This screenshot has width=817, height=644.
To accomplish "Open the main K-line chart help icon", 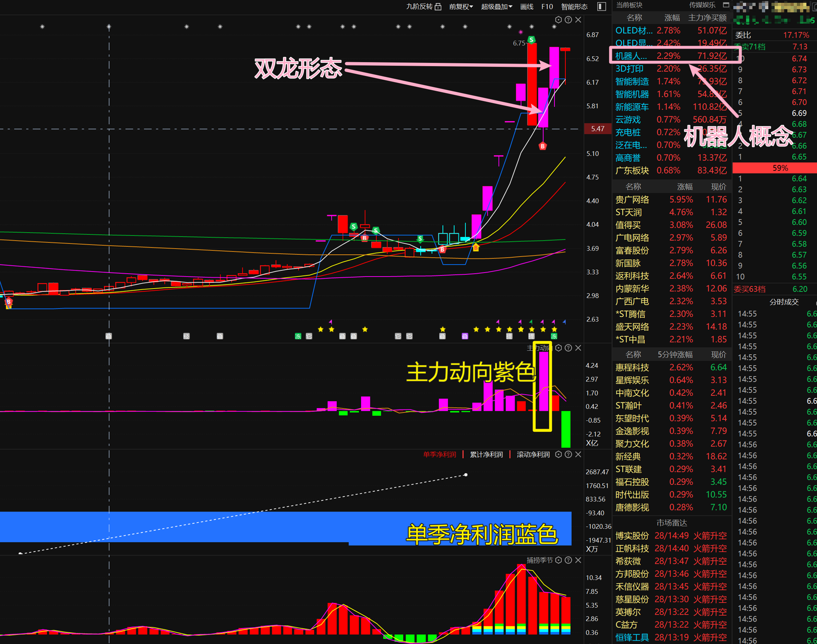I will pos(568,20).
